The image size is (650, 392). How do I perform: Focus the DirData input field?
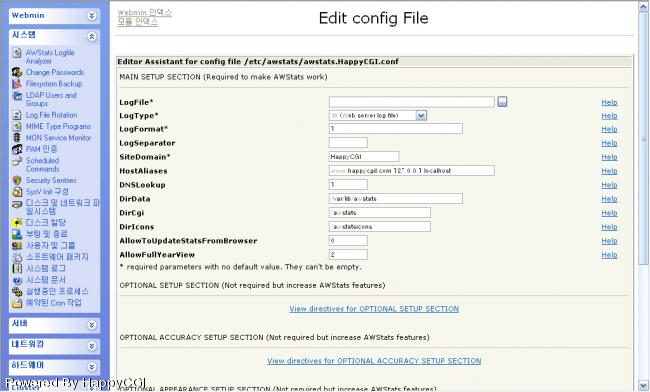coord(395,198)
